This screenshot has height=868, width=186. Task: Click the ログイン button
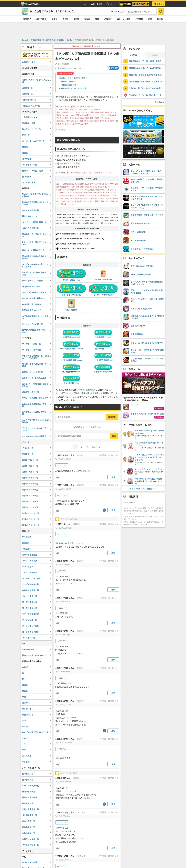(x=159, y=4)
